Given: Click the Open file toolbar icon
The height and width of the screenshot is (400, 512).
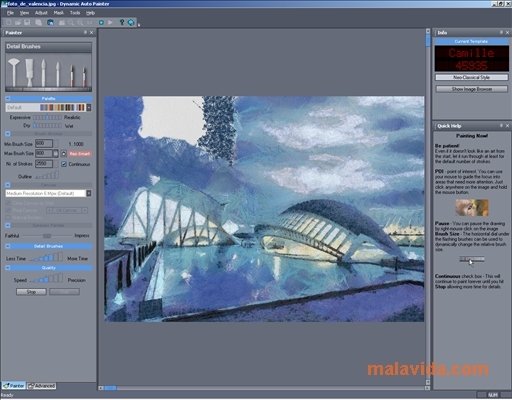Looking at the screenshot, I should tap(18, 22).
